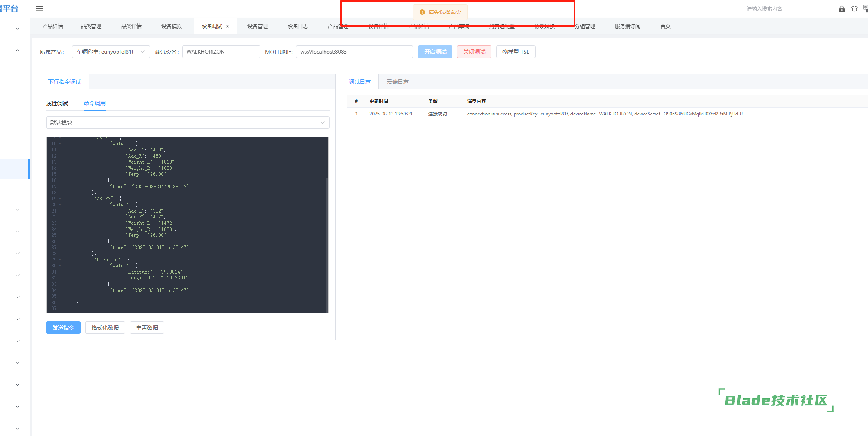Click the 重置数据 reset button
The image size is (868, 436).
pyautogui.click(x=147, y=328)
